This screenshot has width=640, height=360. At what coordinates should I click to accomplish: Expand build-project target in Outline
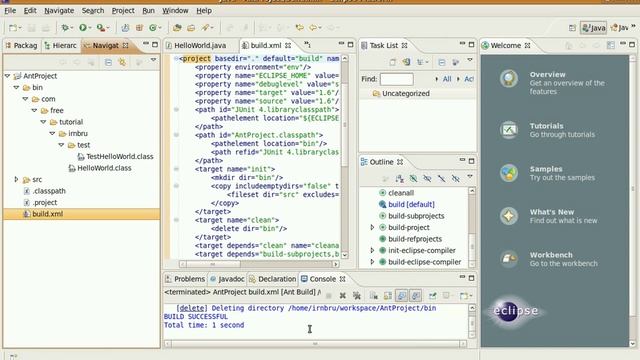372,227
